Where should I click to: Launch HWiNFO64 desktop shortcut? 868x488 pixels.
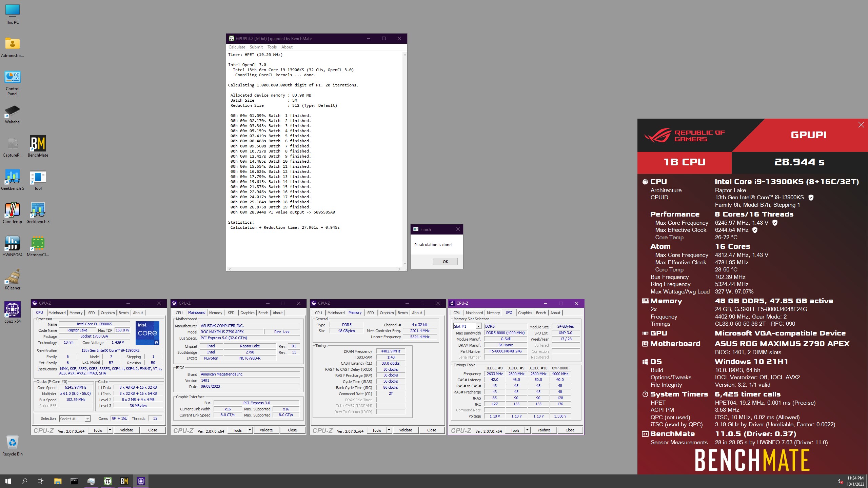coord(13,247)
